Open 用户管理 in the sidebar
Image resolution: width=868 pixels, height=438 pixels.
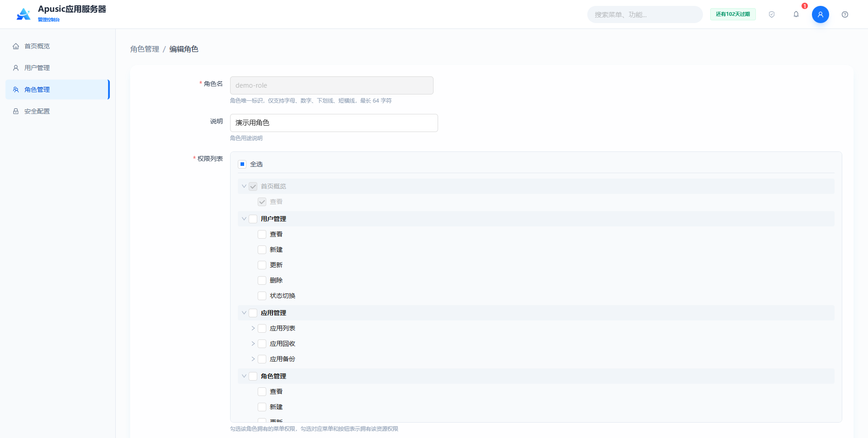point(57,68)
